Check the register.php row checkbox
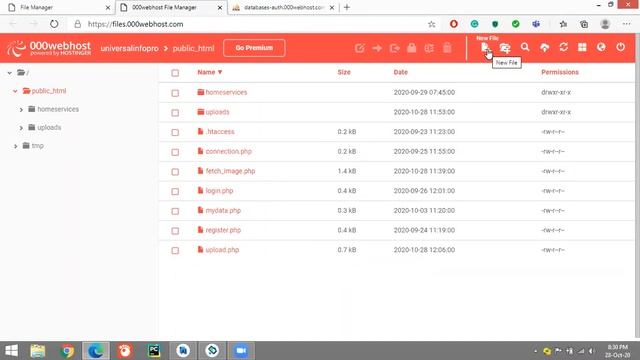Viewport: 640px width, 360px height. [175, 231]
